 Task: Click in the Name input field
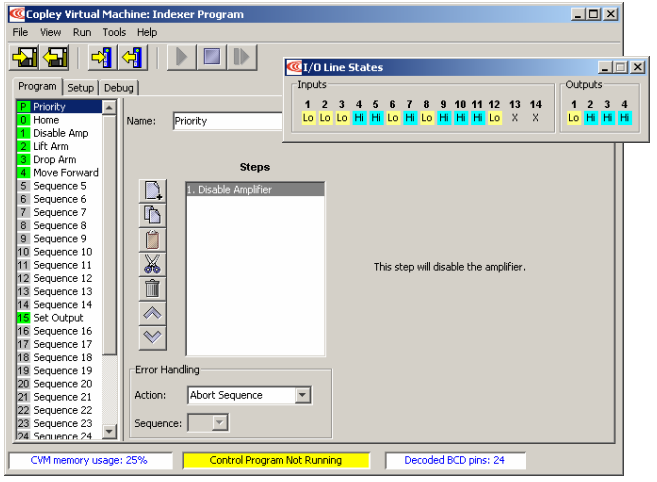[x=228, y=121]
